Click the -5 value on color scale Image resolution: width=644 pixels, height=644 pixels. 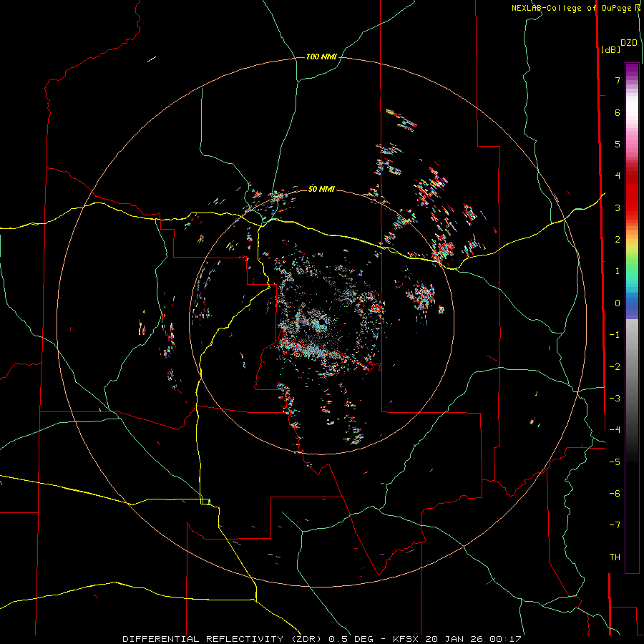click(615, 462)
